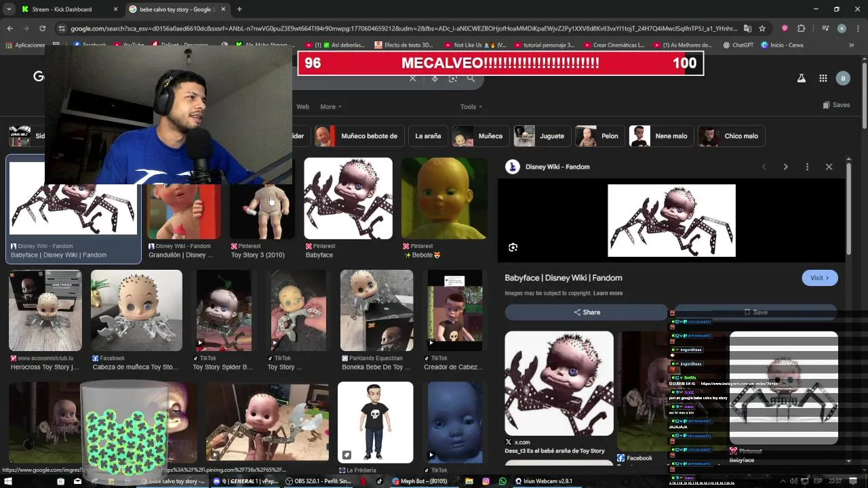This screenshot has width=868, height=488.
Task: Open ChatGPT bookmark
Action: [738, 45]
